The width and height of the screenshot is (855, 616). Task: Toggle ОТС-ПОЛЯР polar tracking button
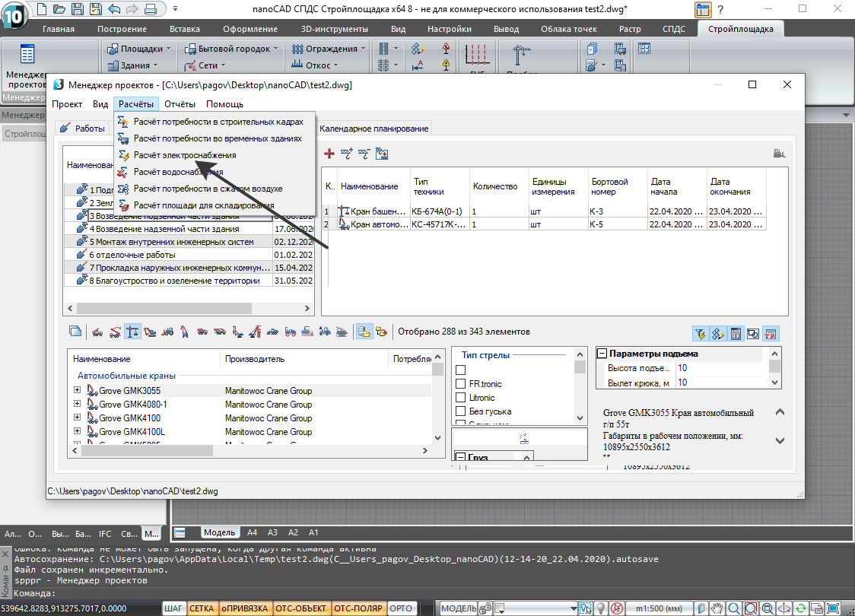[x=358, y=608]
